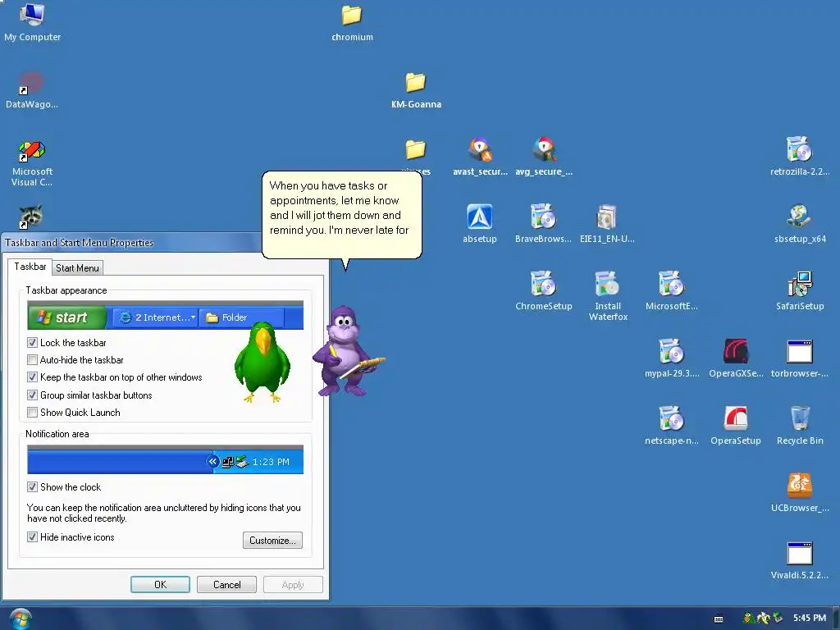840x630 pixels.
Task: Click the purple BonziBuddy gorilla character
Action: (x=347, y=351)
